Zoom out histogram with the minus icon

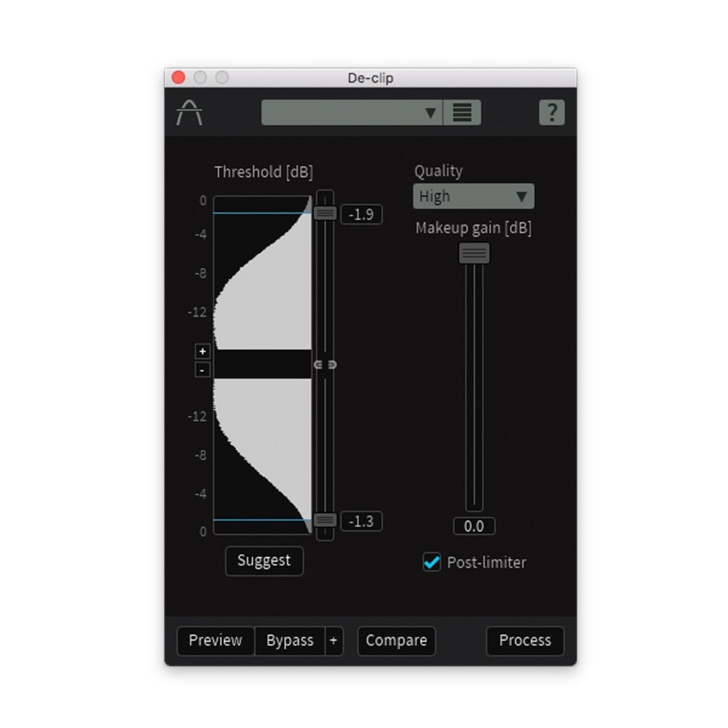pos(203,369)
